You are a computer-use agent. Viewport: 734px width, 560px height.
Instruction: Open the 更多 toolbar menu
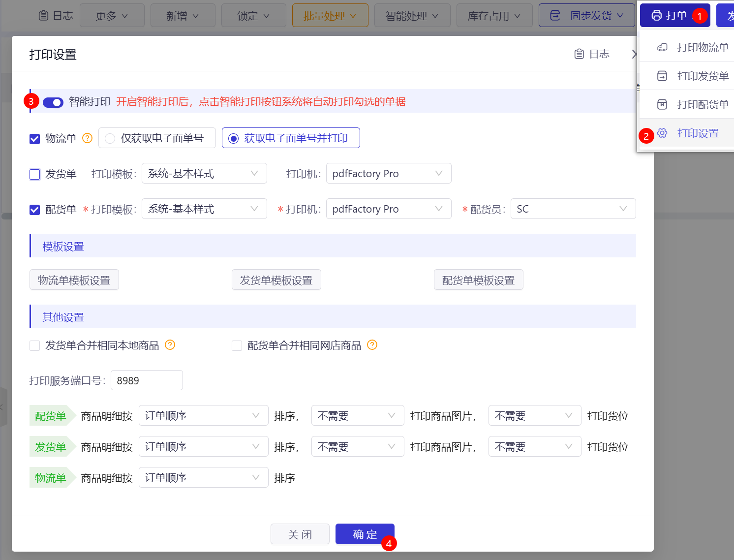(112, 15)
